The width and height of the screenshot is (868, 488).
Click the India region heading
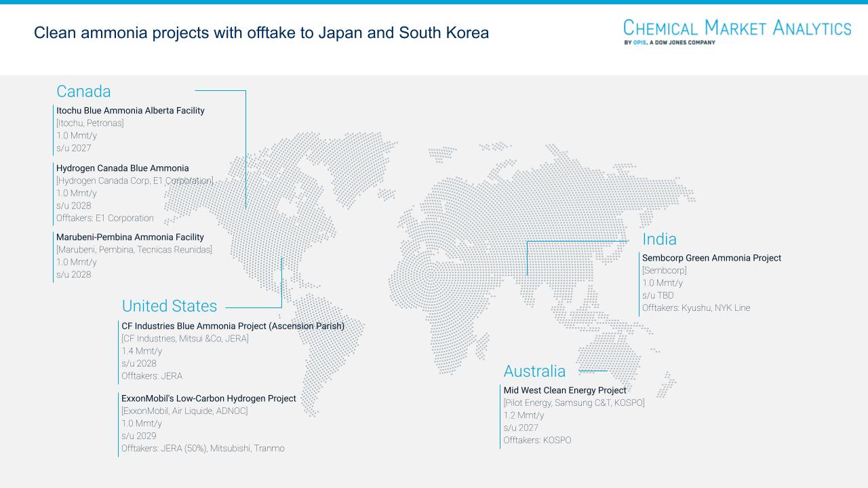tap(660, 240)
